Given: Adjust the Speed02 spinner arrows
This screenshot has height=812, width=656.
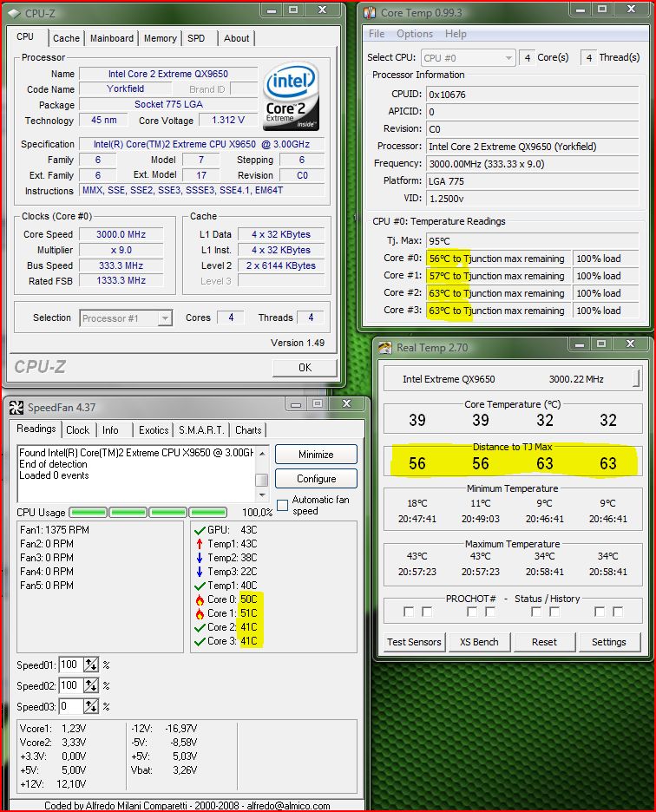Looking at the screenshot, I should pyautogui.click(x=91, y=685).
